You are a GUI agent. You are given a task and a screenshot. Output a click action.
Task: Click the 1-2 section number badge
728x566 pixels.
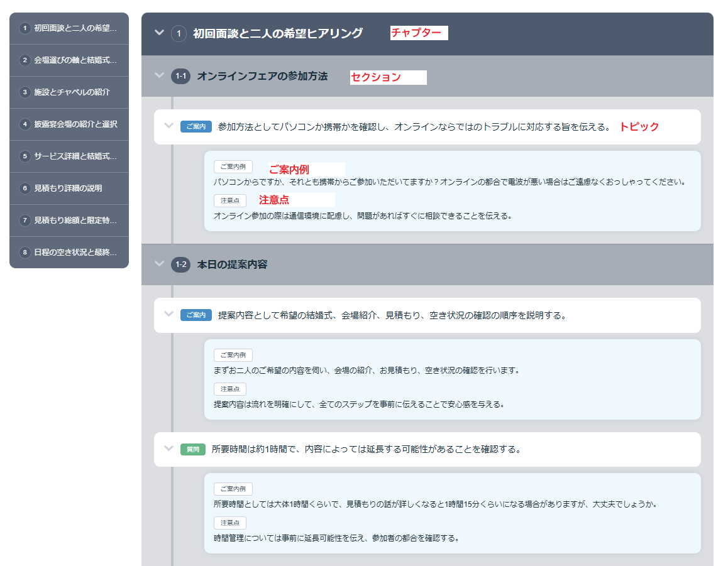point(181,264)
